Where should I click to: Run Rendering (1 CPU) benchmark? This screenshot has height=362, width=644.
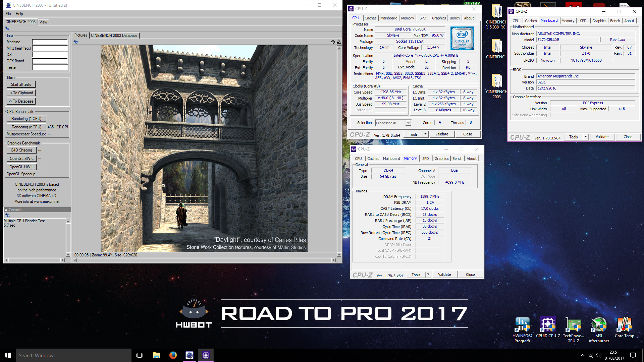click(x=26, y=119)
